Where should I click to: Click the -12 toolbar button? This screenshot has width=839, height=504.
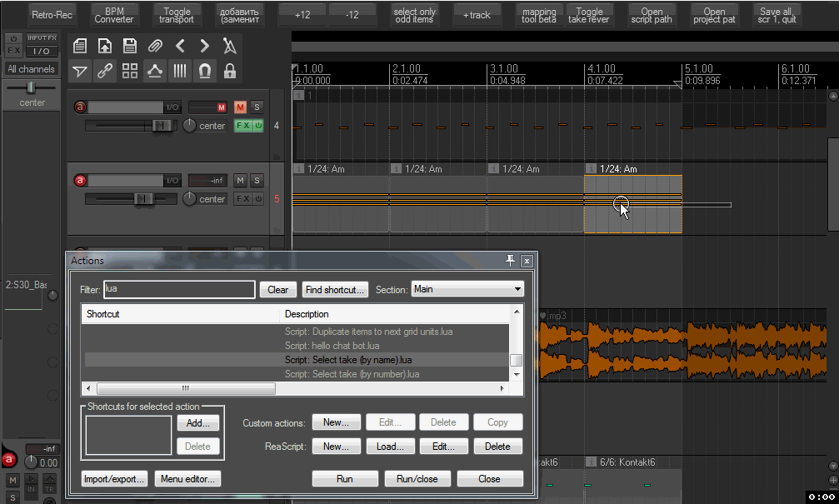(x=352, y=15)
